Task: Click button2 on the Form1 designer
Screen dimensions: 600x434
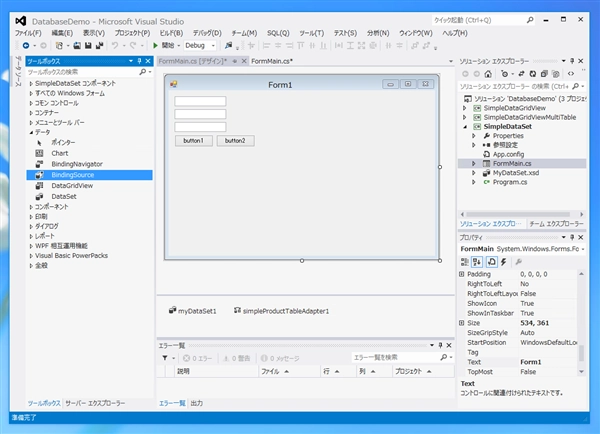Action: coord(235,141)
